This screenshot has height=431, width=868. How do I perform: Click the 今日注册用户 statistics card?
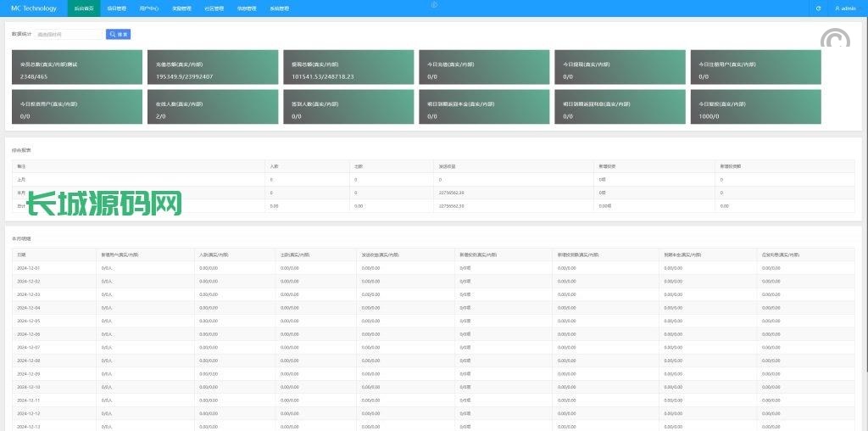755,68
